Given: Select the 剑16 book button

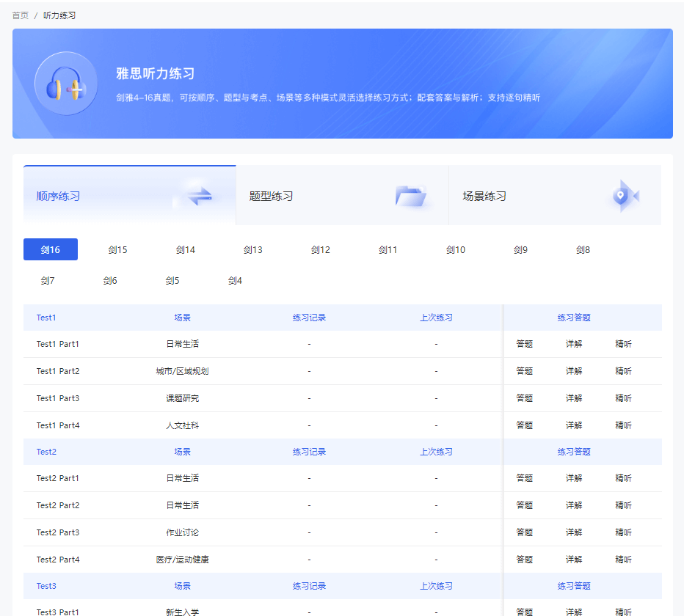Looking at the screenshot, I should click(51, 249).
